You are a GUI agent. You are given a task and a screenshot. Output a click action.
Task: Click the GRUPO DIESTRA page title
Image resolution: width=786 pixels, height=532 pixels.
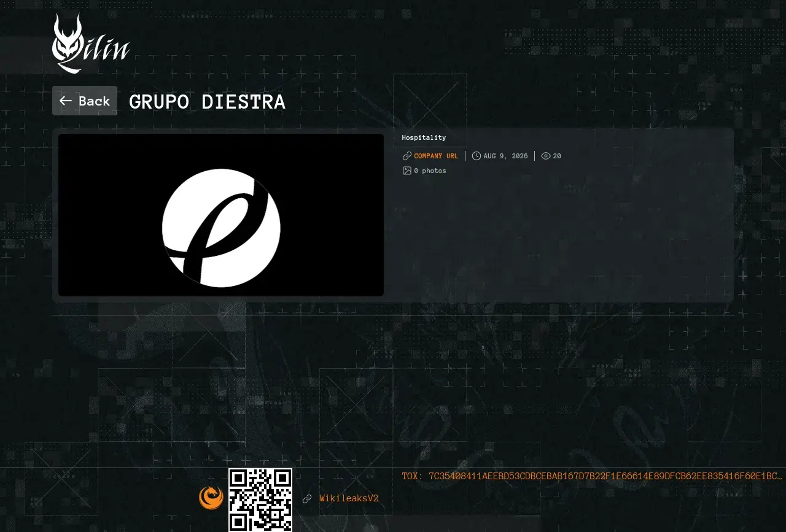208,102
